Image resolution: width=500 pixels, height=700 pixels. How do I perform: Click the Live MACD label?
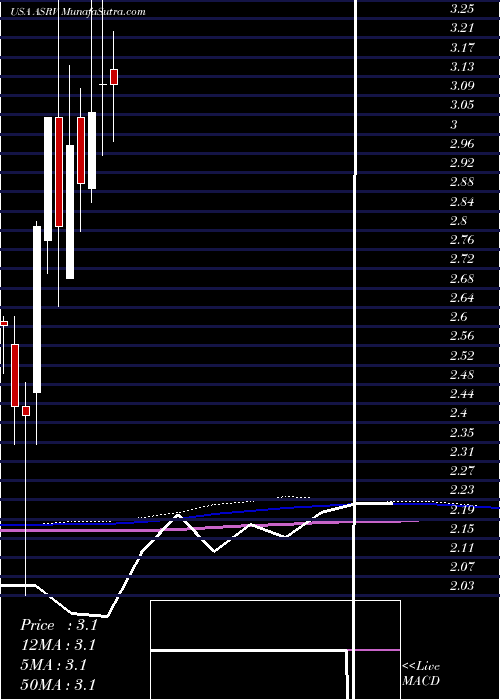[x=421, y=673]
